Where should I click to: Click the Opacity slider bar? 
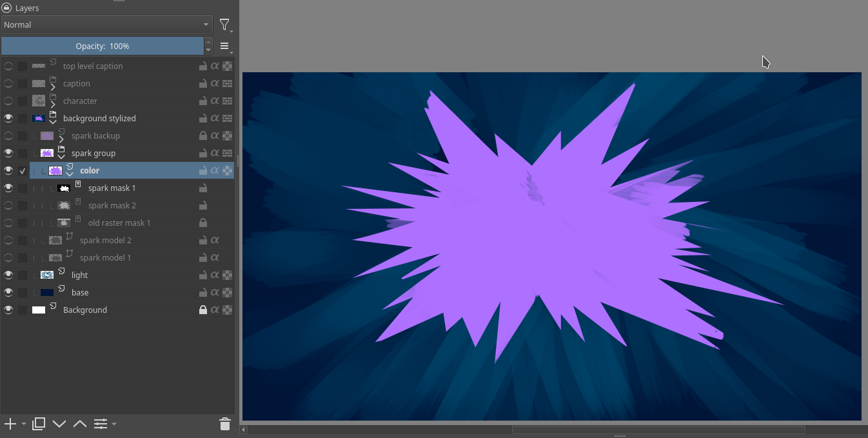[x=102, y=46]
